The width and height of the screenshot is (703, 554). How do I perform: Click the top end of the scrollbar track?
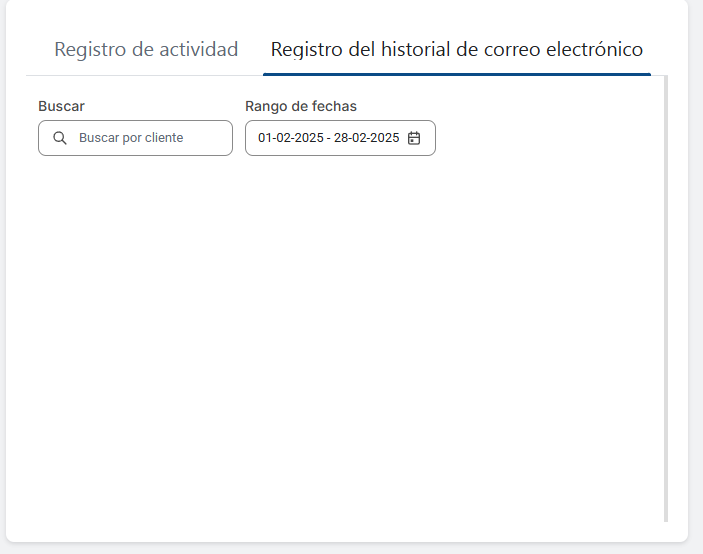pyautogui.click(x=666, y=80)
